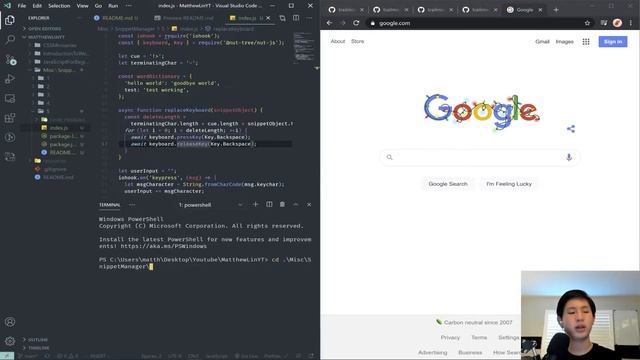Open the Remote Explorer view
640x360 pixels.
[x=10, y=98]
